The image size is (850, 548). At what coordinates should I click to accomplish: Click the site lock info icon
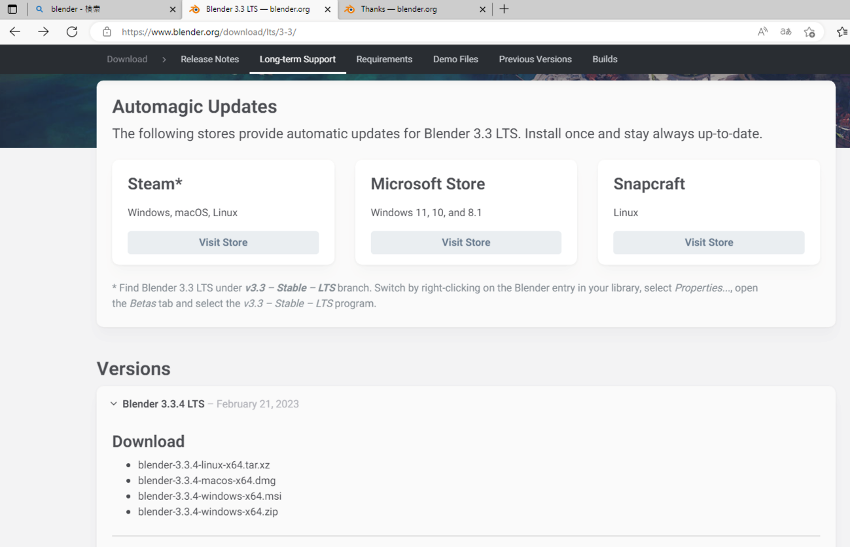point(107,32)
